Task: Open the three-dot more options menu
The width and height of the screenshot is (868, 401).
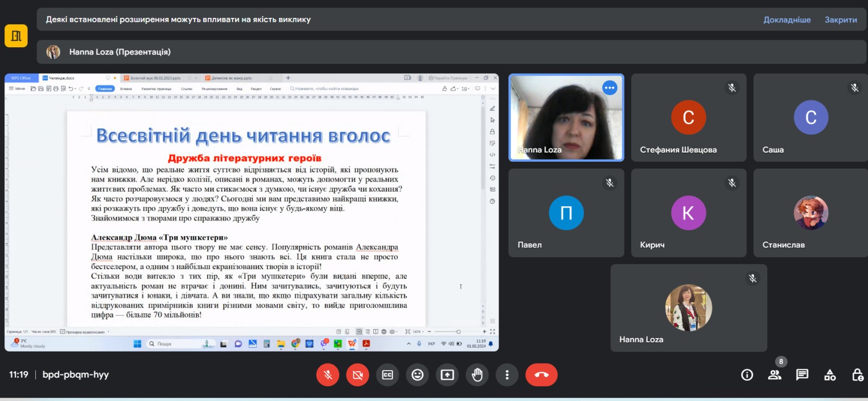Action: (x=507, y=375)
